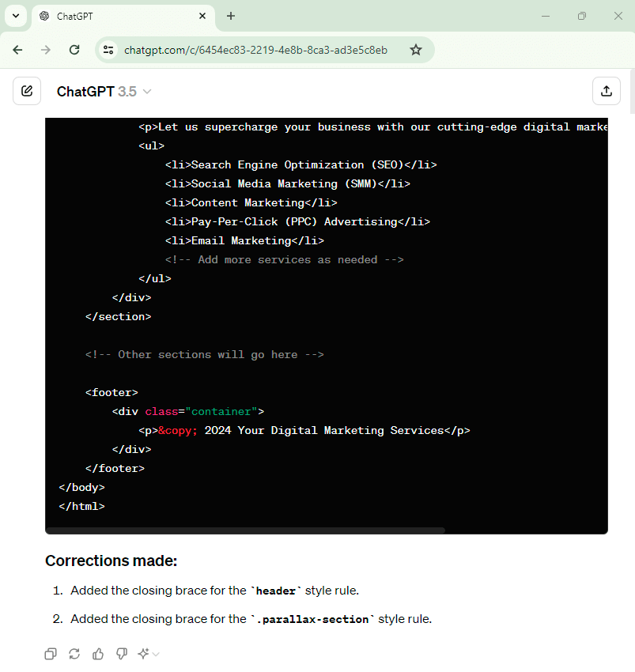Give thumbs down to the response
This screenshot has height=672, width=635.
122,654
